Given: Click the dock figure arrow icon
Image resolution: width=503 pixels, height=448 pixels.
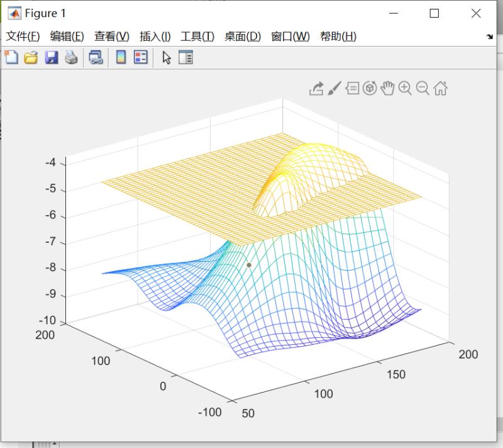Looking at the screenshot, I should click(489, 36).
